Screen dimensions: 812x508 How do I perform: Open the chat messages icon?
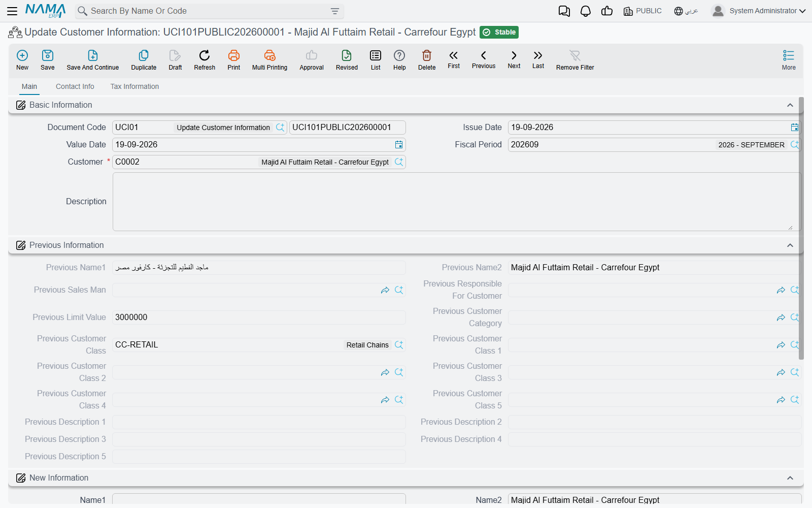[x=564, y=11]
